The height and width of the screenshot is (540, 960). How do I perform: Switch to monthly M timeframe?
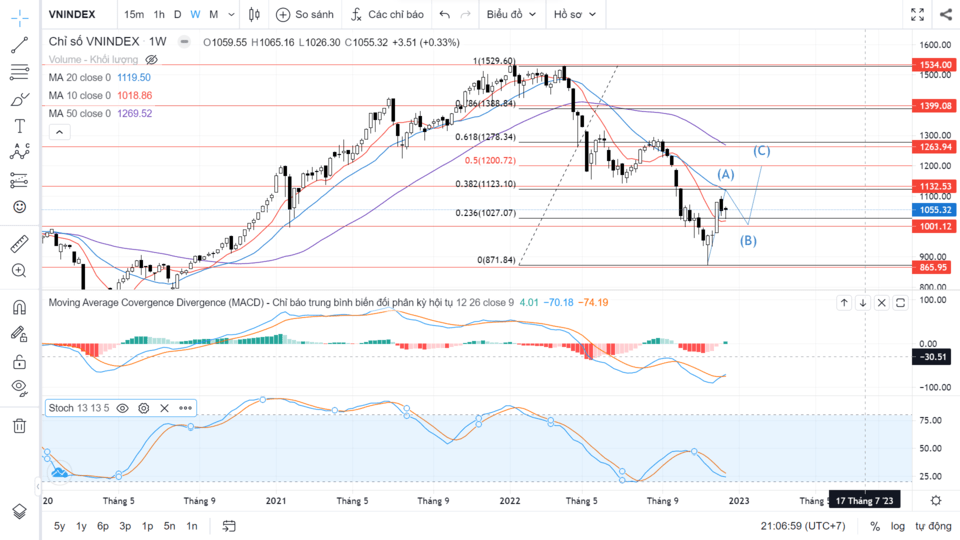pyautogui.click(x=214, y=14)
